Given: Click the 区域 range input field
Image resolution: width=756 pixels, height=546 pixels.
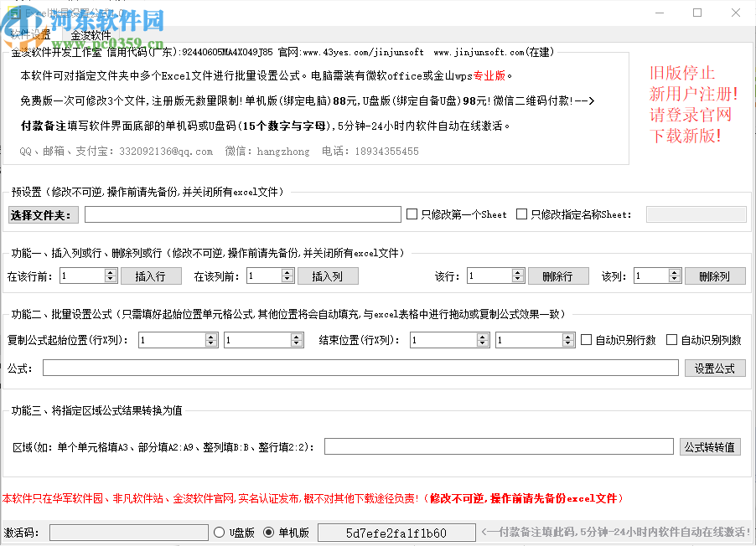Looking at the screenshot, I should point(499,446).
